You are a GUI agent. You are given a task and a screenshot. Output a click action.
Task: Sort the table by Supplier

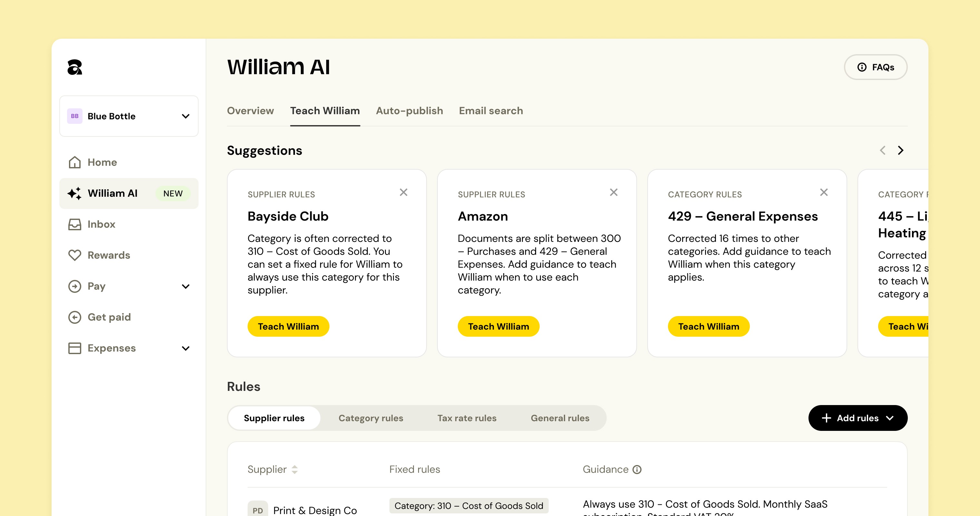click(295, 470)
